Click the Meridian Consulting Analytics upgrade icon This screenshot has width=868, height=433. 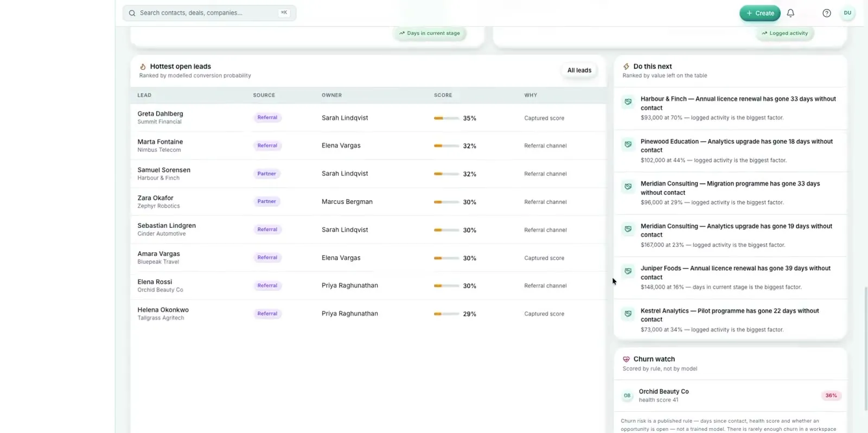628,229
